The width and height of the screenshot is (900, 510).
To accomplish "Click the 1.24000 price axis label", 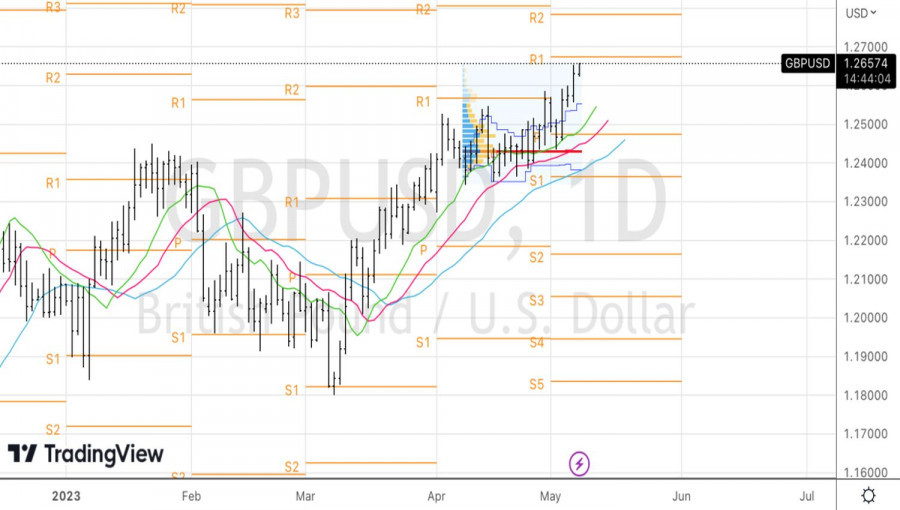I will point(866,163).
